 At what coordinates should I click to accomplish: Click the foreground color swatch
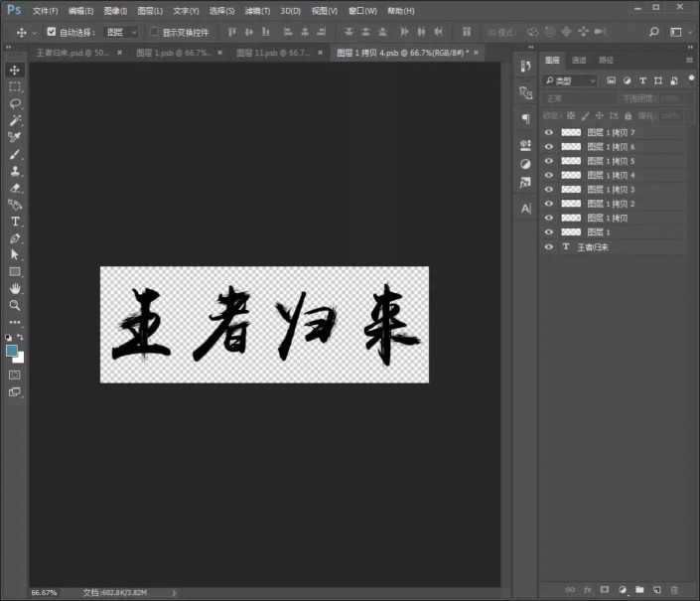pos(12,350)
